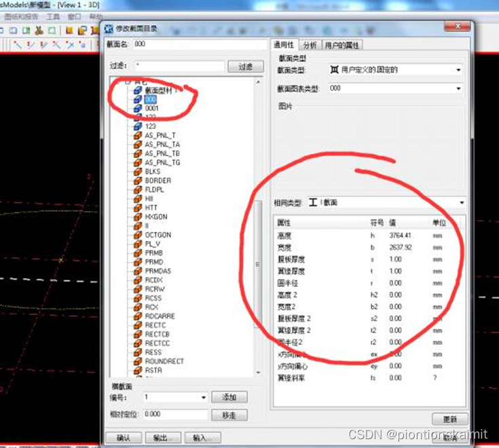This screenshot has height=448, width=499.
Task: Click the 圆半径 r value 0.00
Action: (x=396, y=283)
